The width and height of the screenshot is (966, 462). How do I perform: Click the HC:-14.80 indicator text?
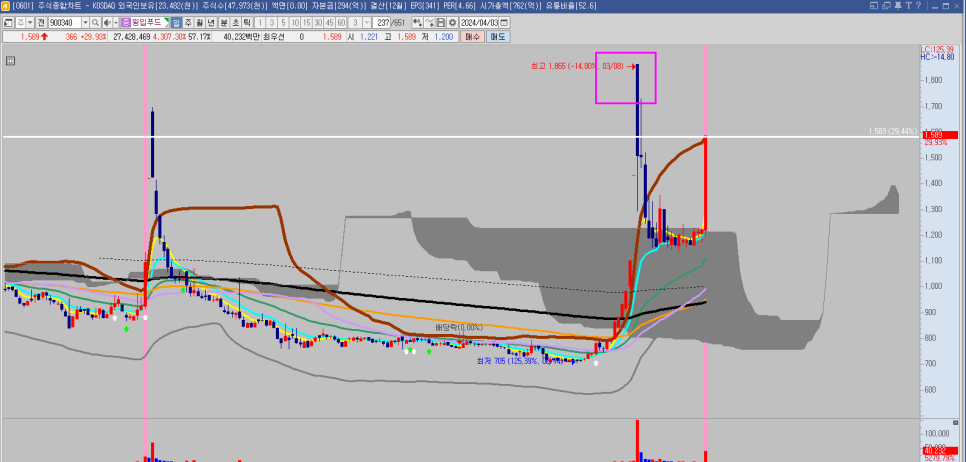(936, 57)
